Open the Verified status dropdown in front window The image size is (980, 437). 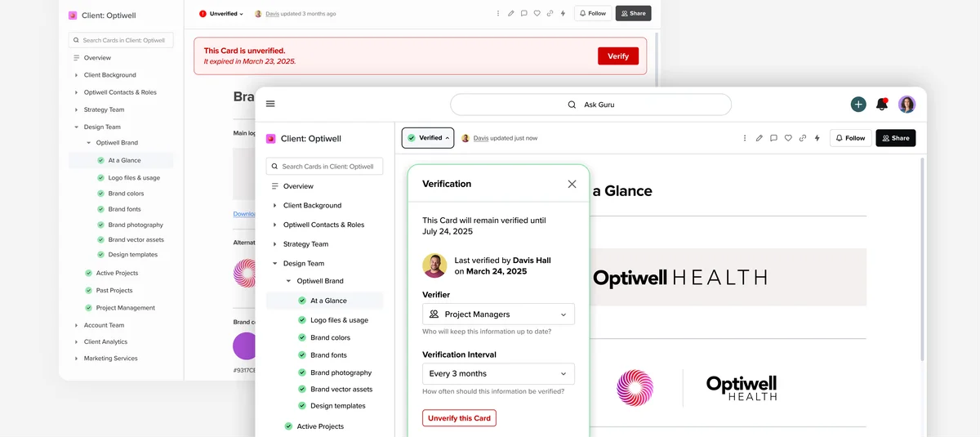click(x=428, y=138)
